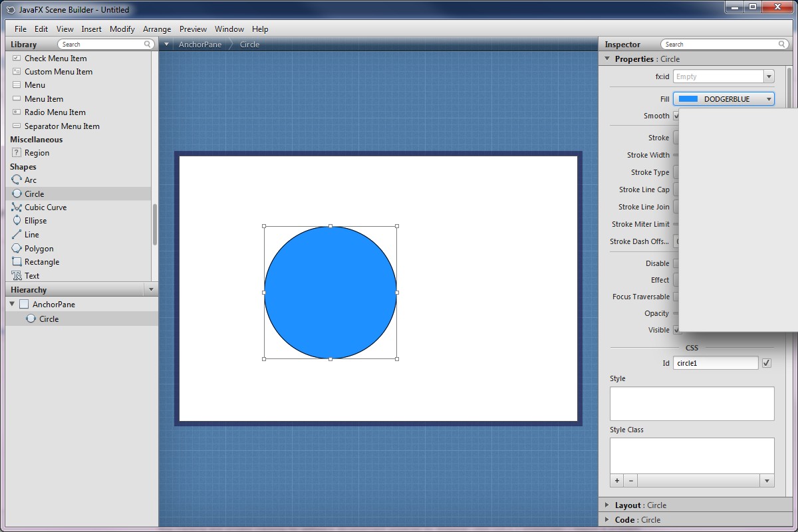Select the Text shape icon

pyautogui.click(x=17, y=275)
